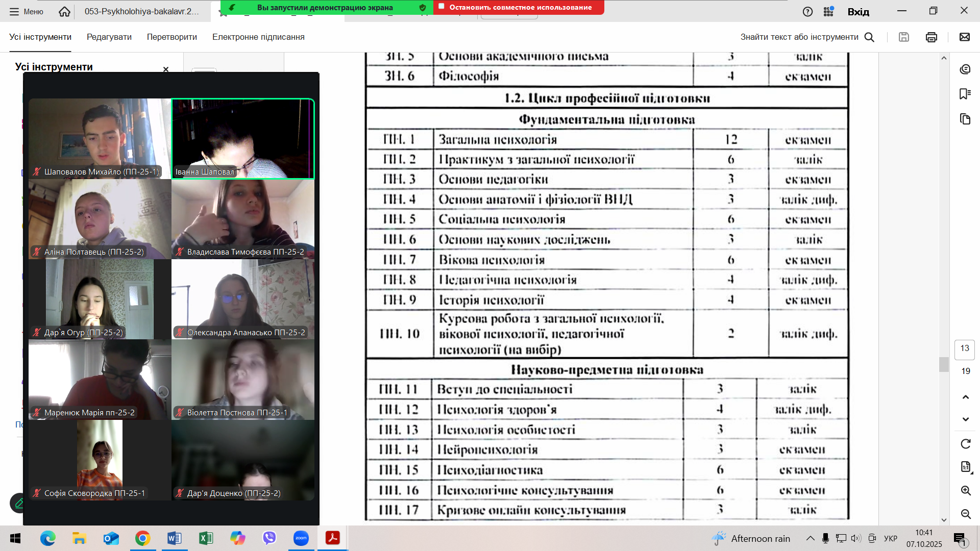Screen dimensions: 980x551
Task: Open the Home icon next to Меню
Action: point(64,11)
